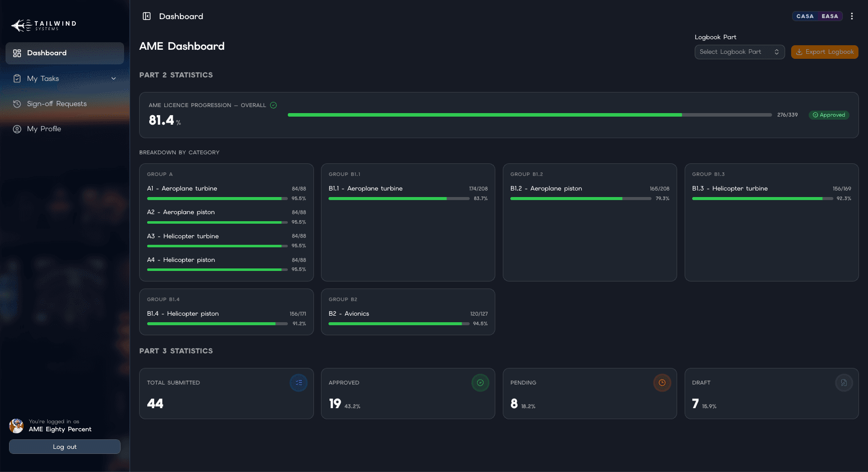Click the Sign-off Requests history icon
The height and width of the screenshot is (472, 868).
coord(17,104)
